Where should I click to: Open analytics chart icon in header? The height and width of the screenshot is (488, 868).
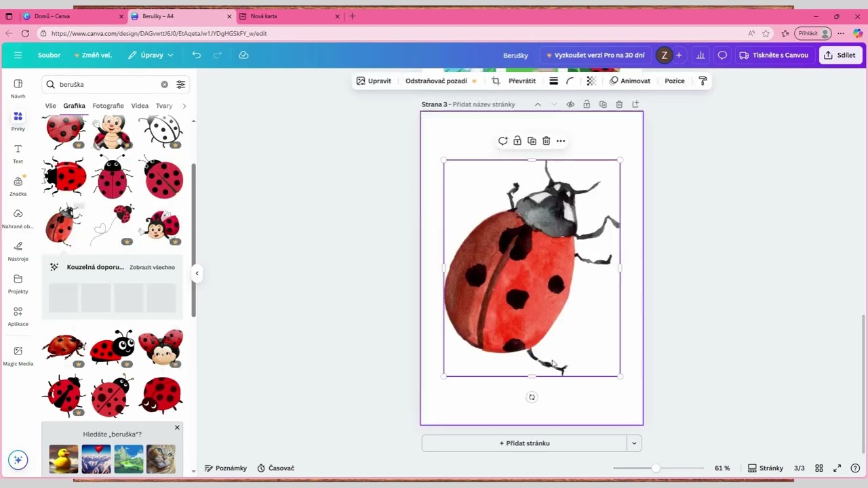(x=701, y=55)
